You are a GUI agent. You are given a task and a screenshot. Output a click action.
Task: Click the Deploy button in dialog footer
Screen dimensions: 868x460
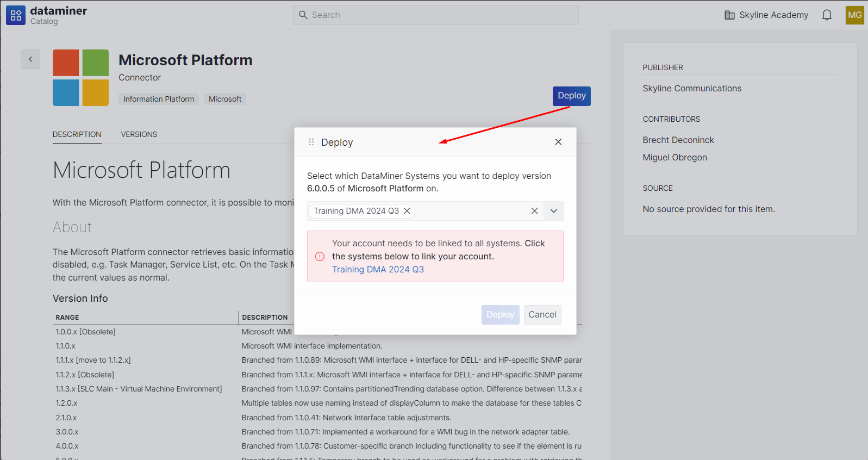[x=500, y=315]
